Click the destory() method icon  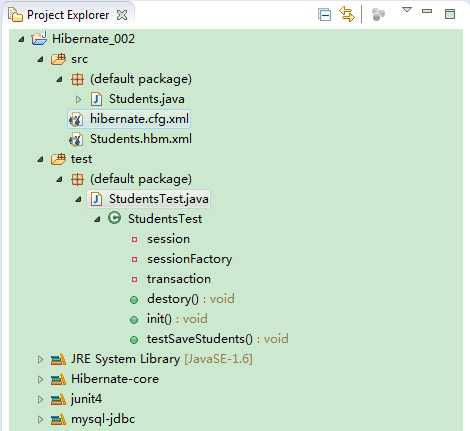[134, 300]
